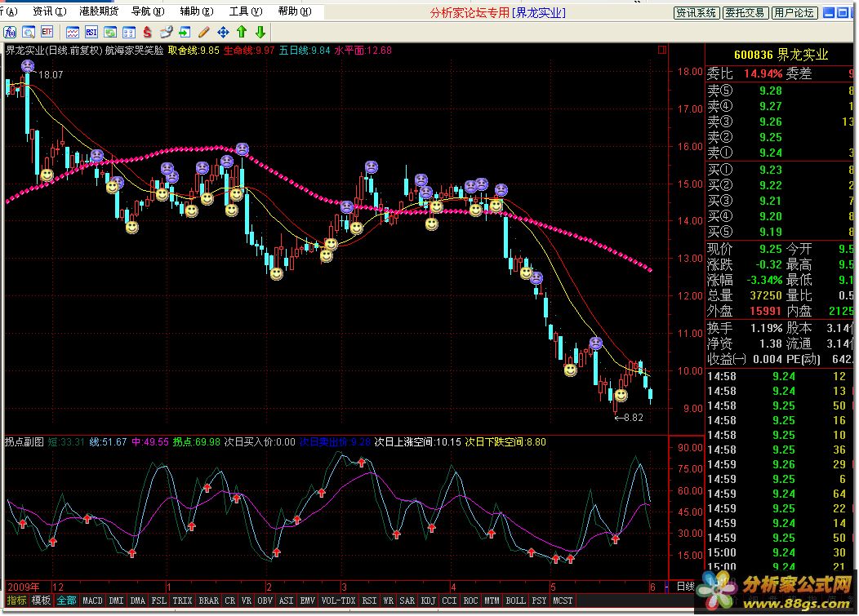The width and height of the screenshot is (859, 616).
Task: Click the 日线 period label
Action: 685,587
